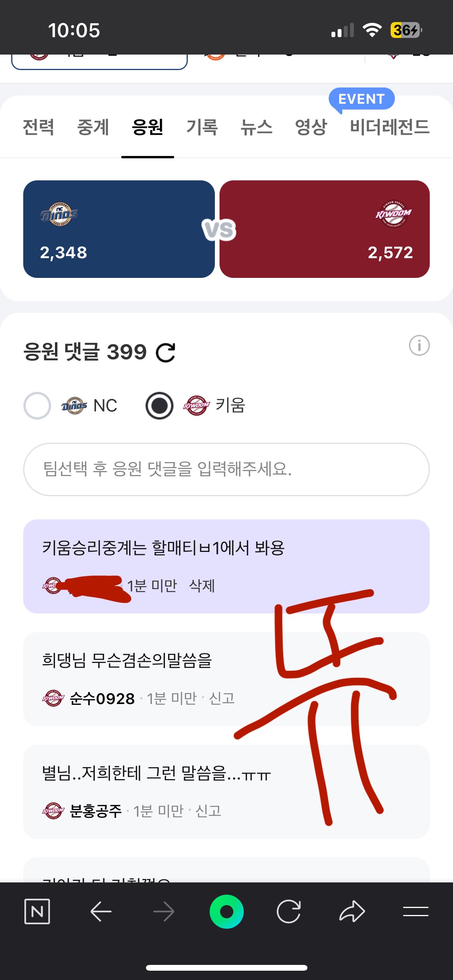Viewport: 453px width, 980px height.
Task: Select the 키움 team radio button
Action: pos(160,406)
